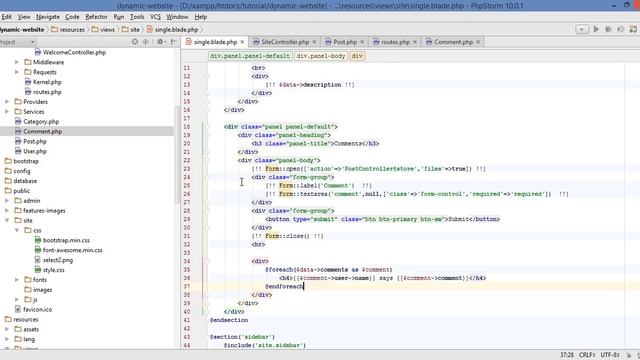The height and width of the screenshot is (360, 640).
Task: Open the VCS menu
Action: tap(156, 17)
